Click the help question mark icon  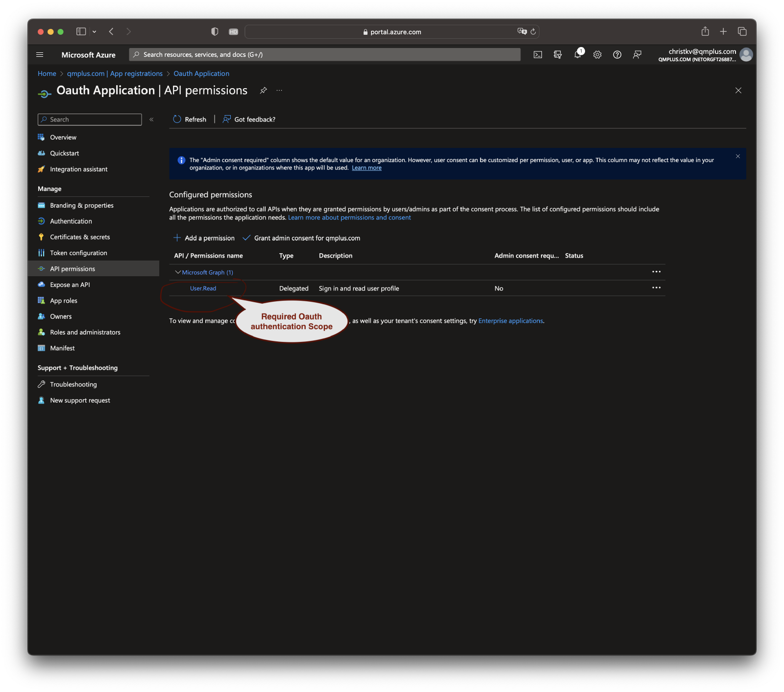(617, 55)
